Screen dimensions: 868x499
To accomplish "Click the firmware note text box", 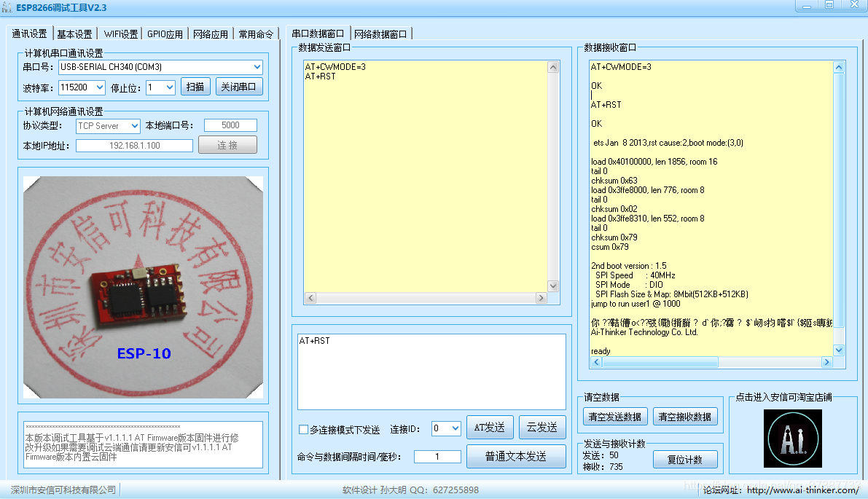I will [143, 444].
